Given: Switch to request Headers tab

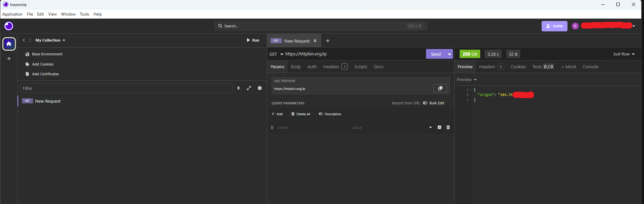Looking at the screenshot, I should point(335,67).
